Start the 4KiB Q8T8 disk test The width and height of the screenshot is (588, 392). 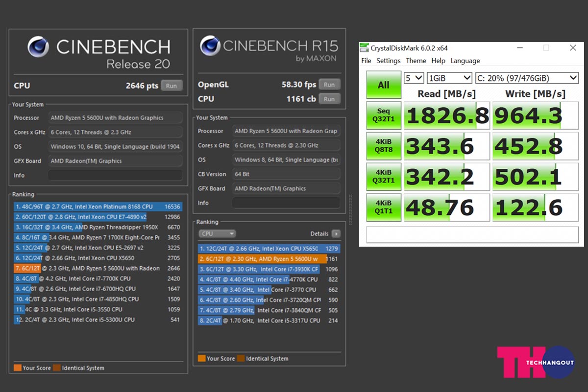384,146
